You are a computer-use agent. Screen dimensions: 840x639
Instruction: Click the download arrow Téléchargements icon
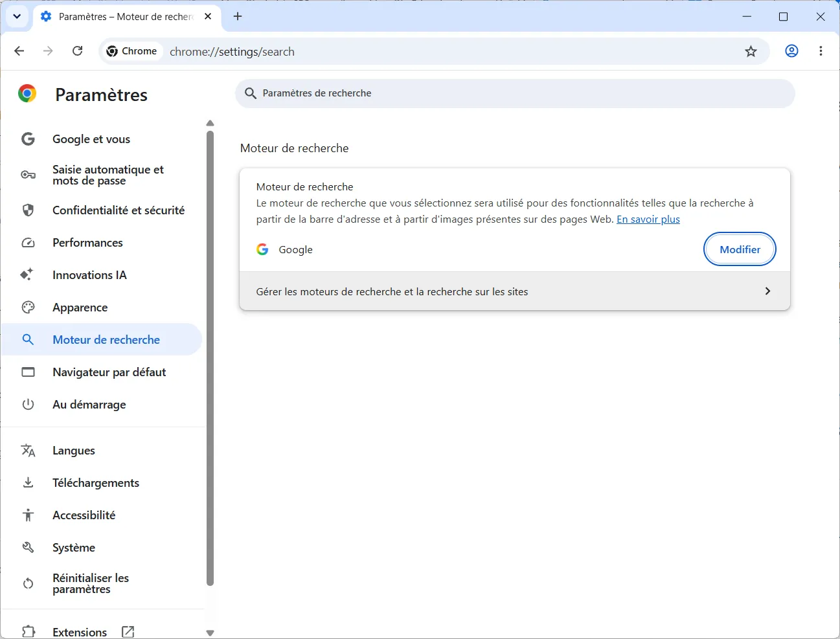(28, 483)
